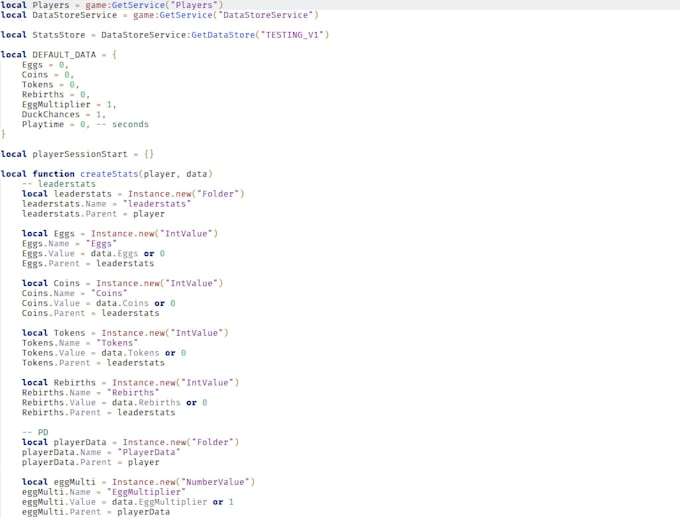
Task: Click the 'Eggs.Parent = leaderstats' line
Action: click(x=88, y=264)
